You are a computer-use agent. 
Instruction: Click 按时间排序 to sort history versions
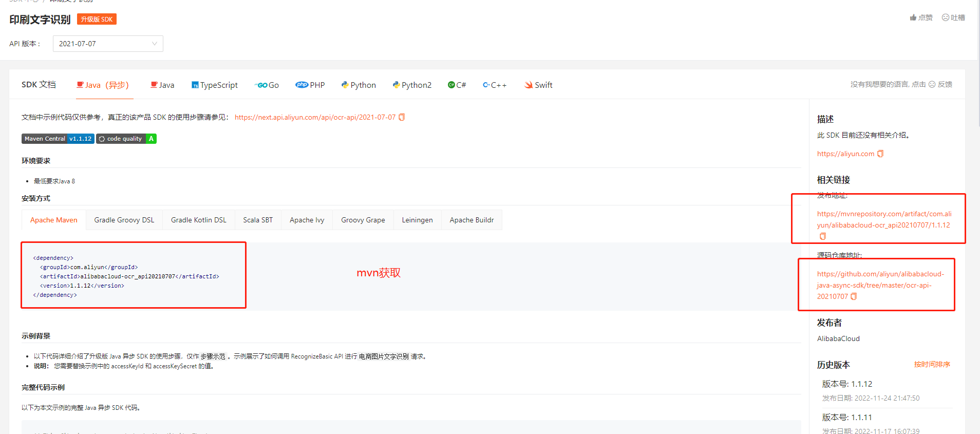(x=932, y=364)
